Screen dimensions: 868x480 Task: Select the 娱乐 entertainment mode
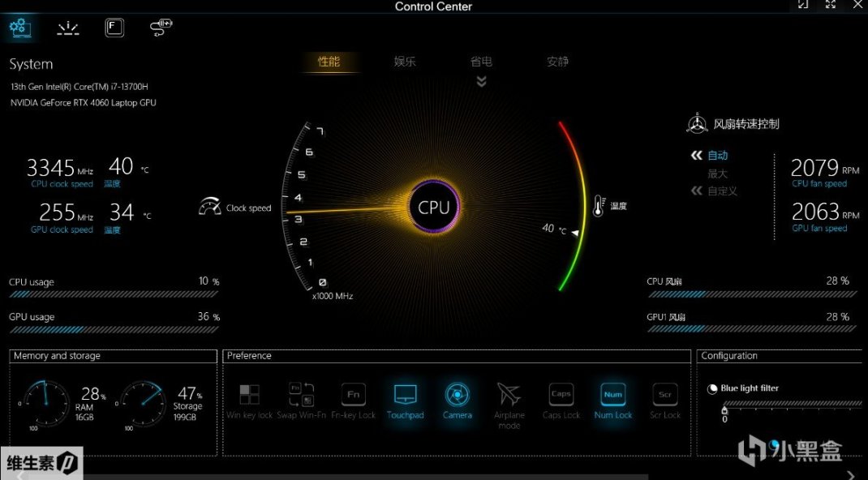[x=405, y=62]
